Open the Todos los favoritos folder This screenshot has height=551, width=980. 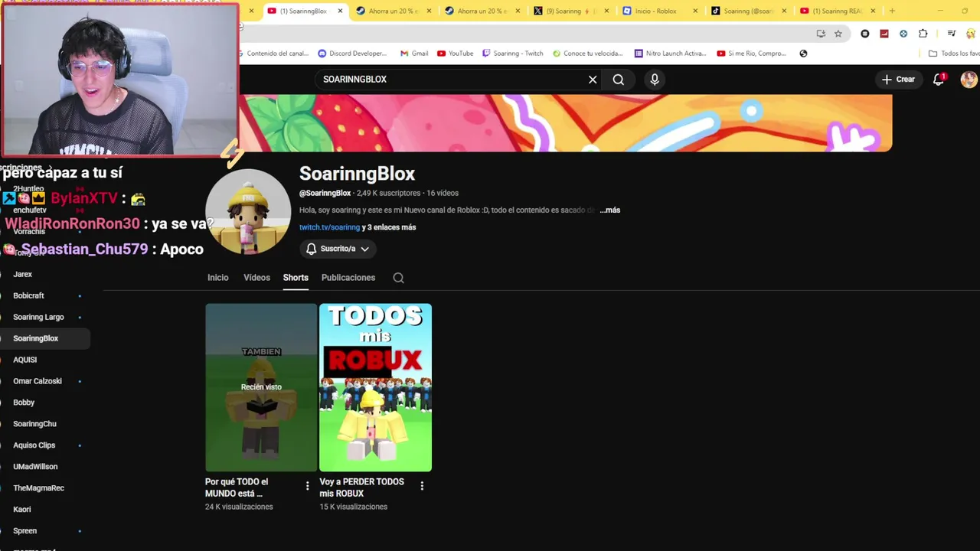pyautogui.click(x=953, y=54)
